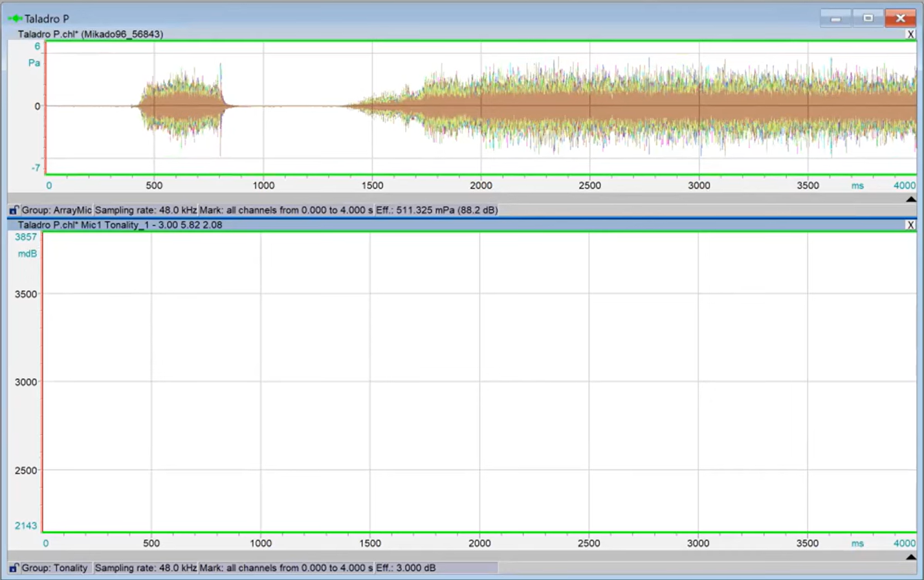Click the 3857 maximum value on the tonality axis
This screenshot has width=924, height=580.
tap(26, 237)
